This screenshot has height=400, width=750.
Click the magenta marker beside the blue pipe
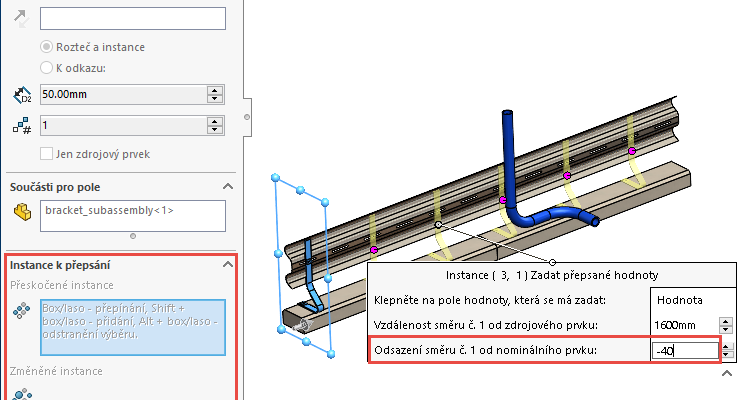pyautogui.click(x=503, y=200)
